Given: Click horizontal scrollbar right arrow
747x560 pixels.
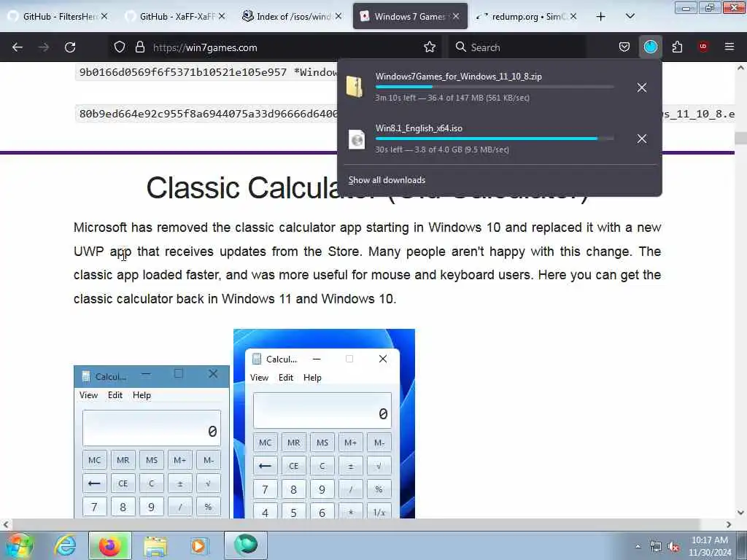Looking at the screenshot, I should pyautogui.click(x=729, y=524).
